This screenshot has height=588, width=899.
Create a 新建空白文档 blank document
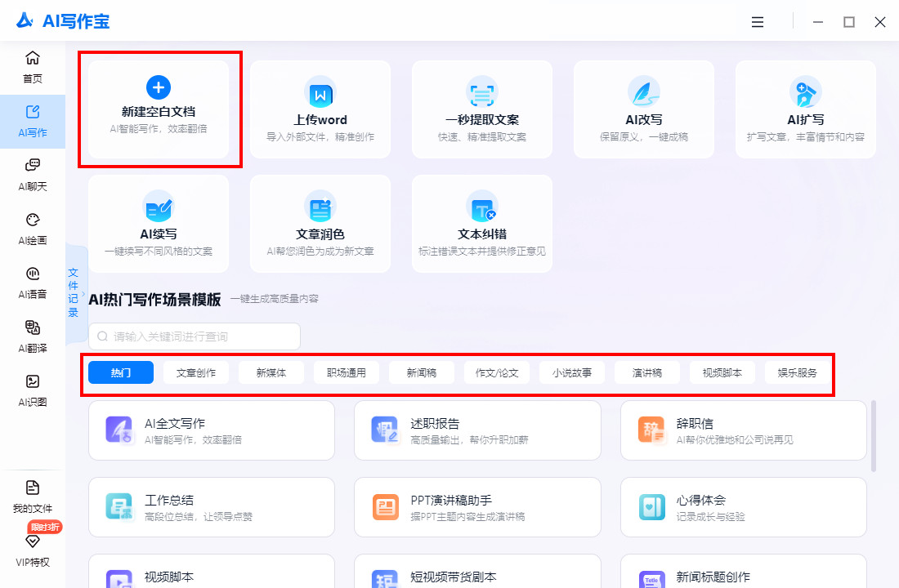(x=159, y=109)
